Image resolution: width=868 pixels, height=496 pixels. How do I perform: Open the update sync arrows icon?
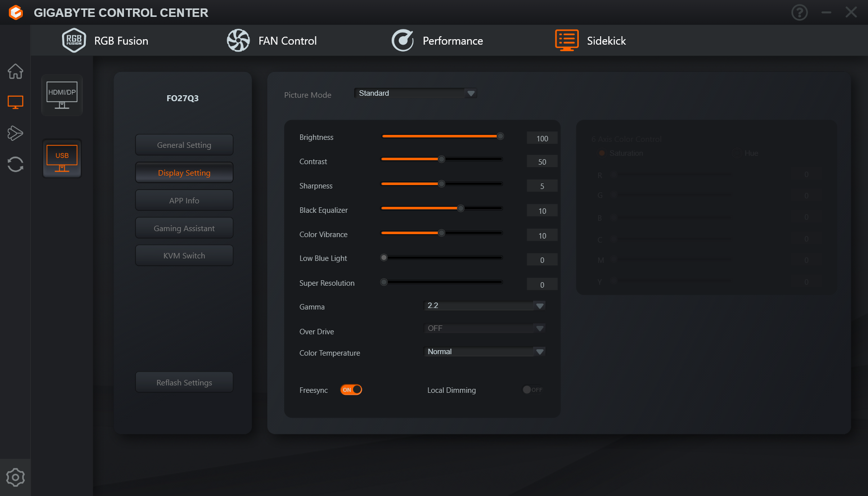tap(15, 164)
